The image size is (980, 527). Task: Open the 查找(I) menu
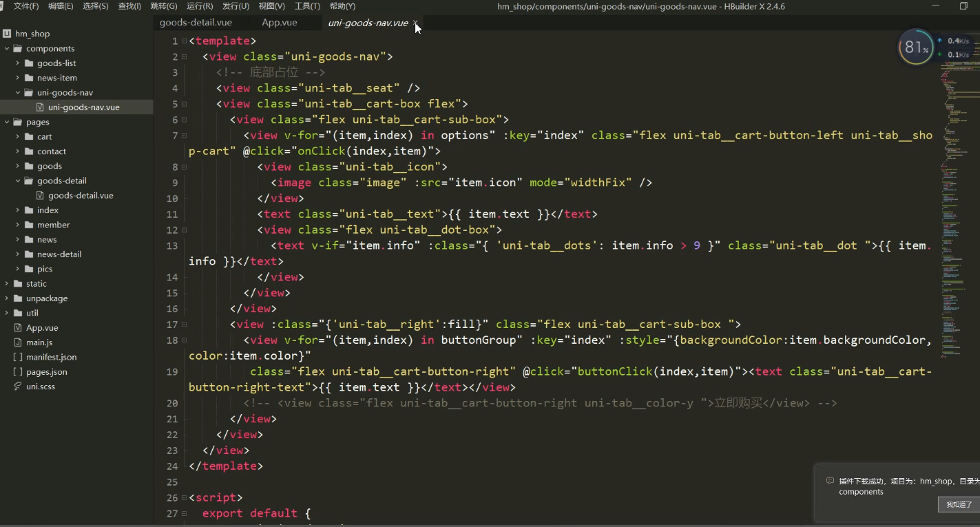(129, 6)
